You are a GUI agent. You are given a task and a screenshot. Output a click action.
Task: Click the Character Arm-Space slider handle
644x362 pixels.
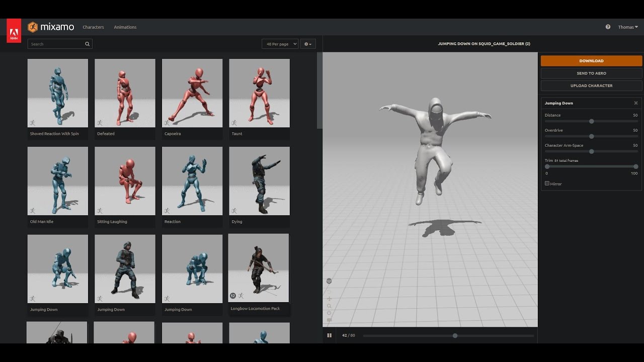[591, 151]
